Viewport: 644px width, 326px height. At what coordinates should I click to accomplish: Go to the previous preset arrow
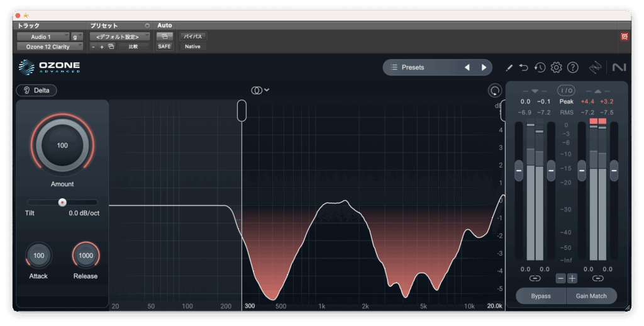pos(467,67)
